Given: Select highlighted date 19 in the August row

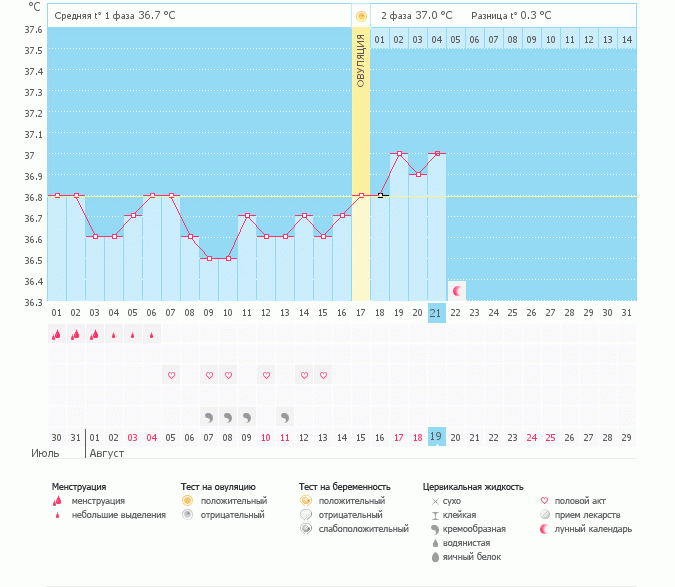Looking at the screenshot, I should [437, 437].
